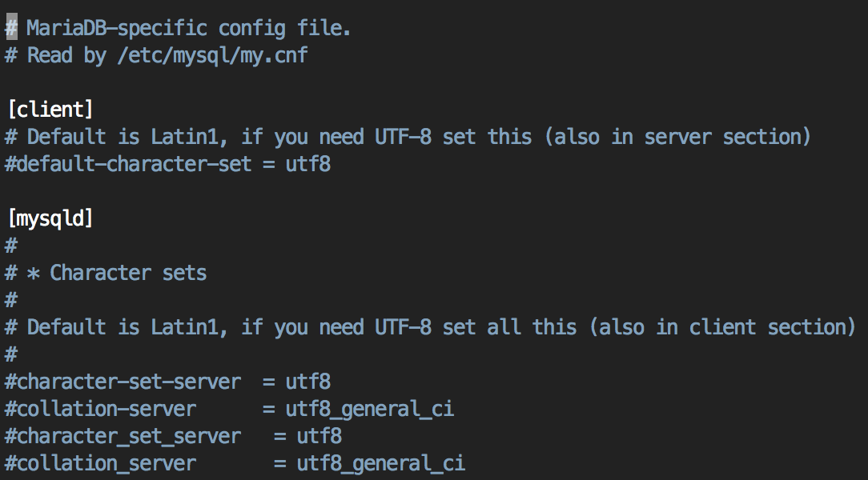Click utf8 value of character-set-server line
868x480 pixels.
[308, 382]
